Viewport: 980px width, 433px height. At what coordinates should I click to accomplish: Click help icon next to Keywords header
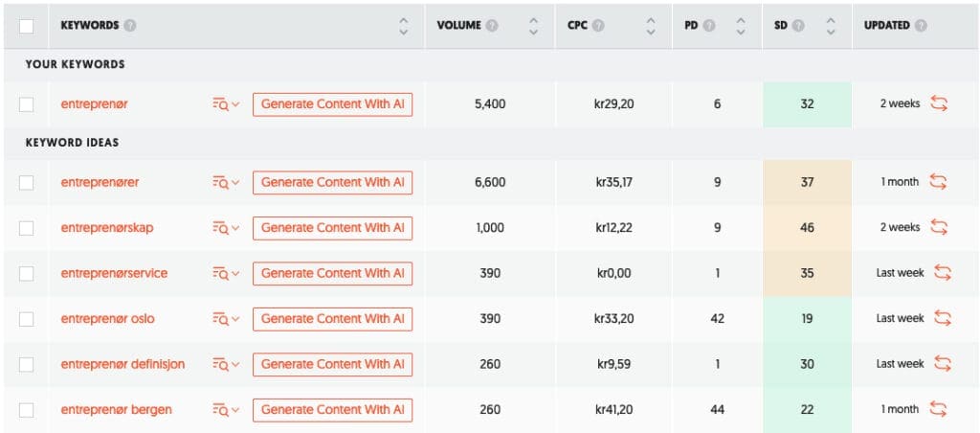[130, 26]
